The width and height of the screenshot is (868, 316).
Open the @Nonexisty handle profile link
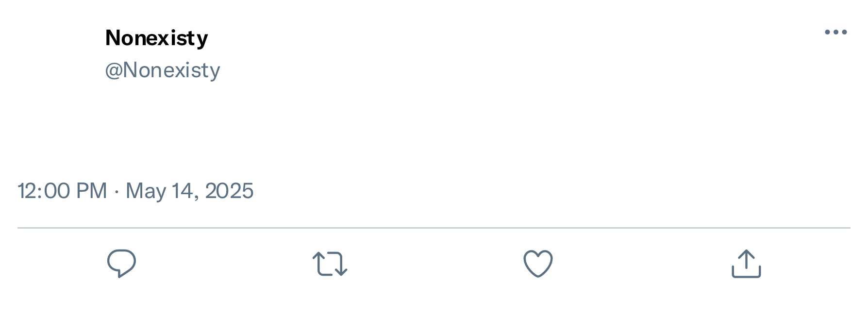[163, 70]
